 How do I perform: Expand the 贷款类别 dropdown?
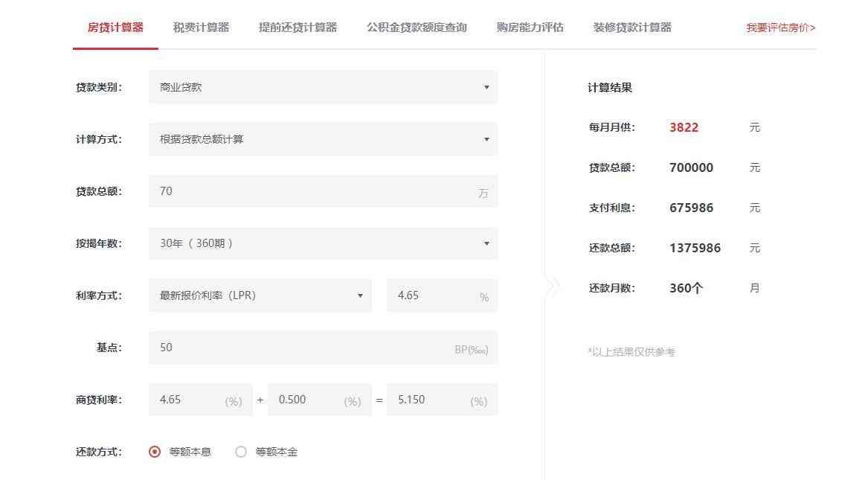[323, 87]
